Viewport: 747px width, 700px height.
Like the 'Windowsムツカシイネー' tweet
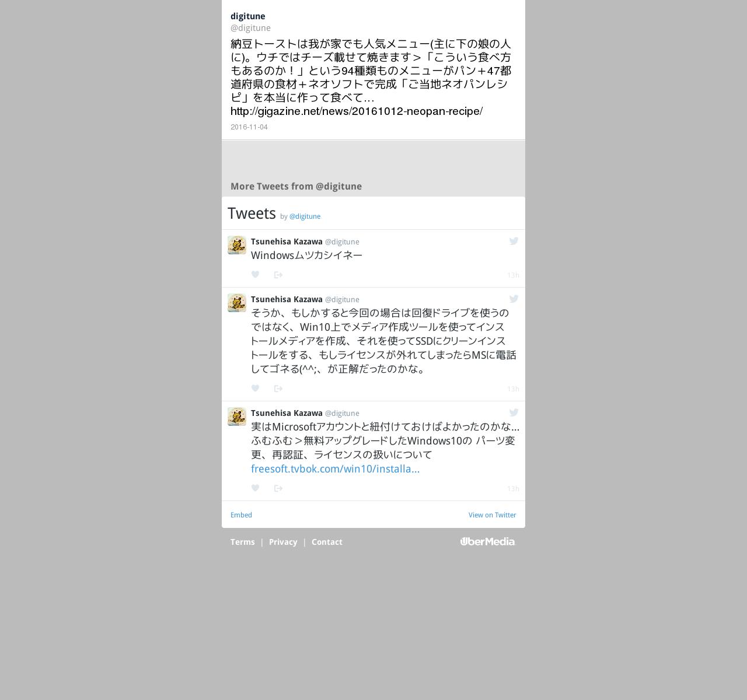pyautogui.click(x=255, y=275)
